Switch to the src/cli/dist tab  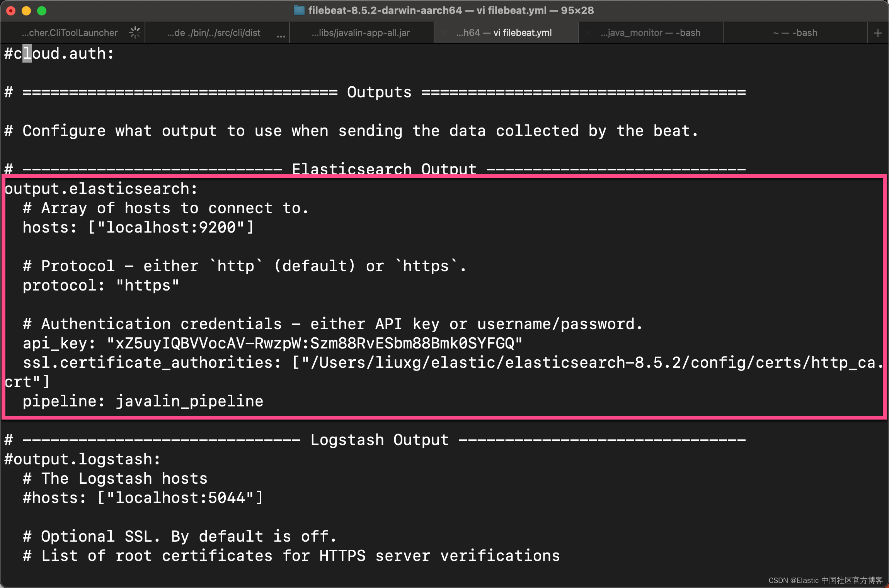(x=213, y=33)
